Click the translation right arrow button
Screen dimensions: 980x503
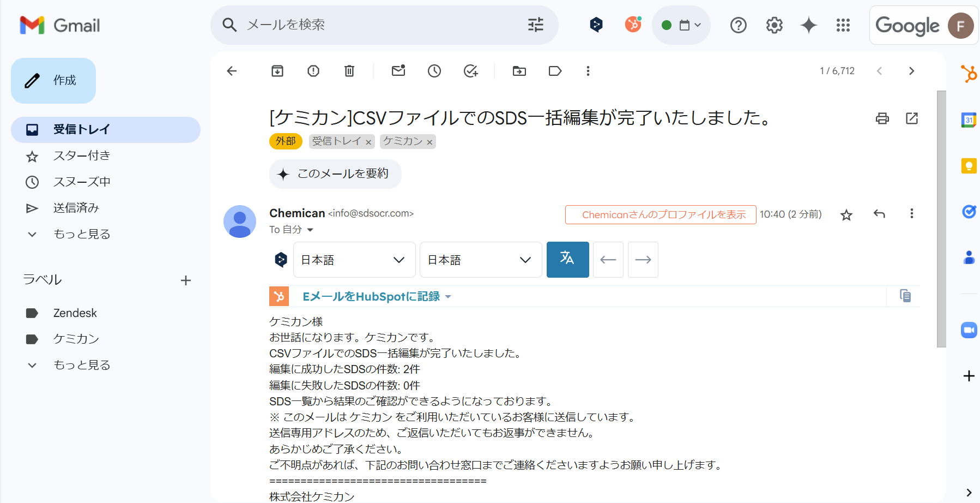click(643, 260)
